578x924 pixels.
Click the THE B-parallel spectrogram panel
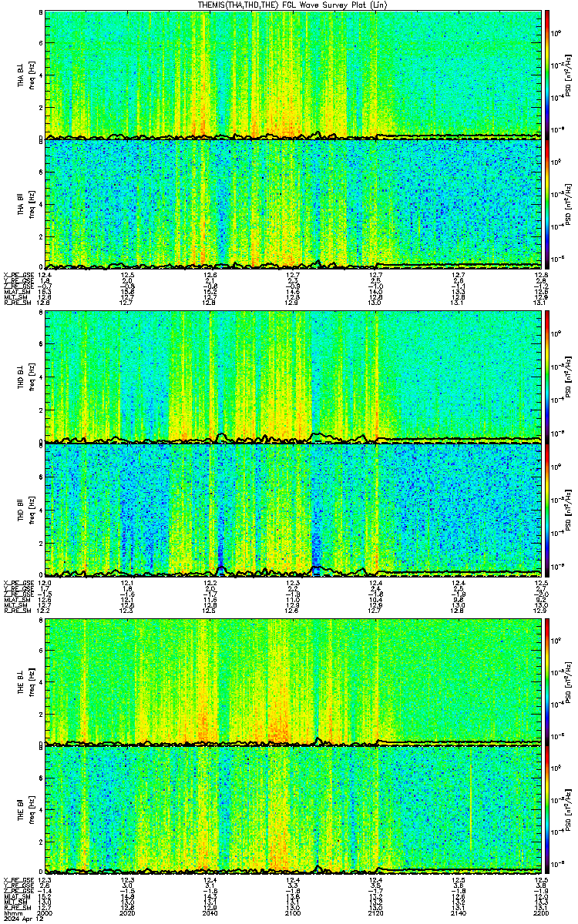pyautogui.click(x=293, y=810)
